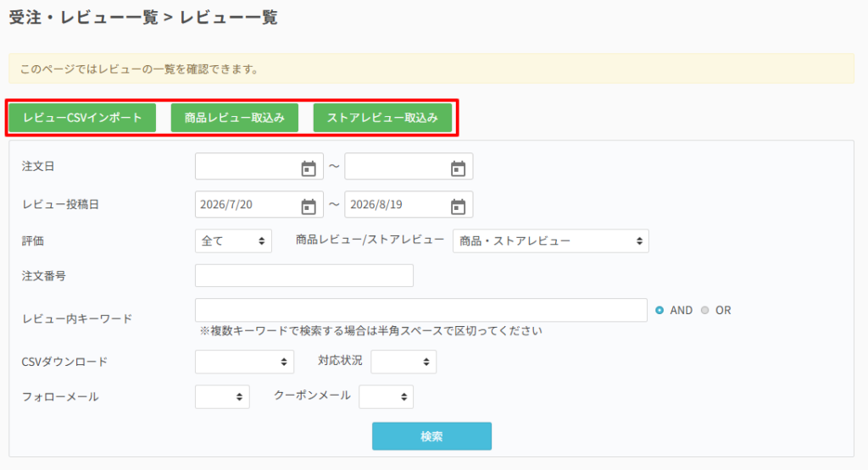
Task: Open the 評価 dropdown showing 全て
Action: pyautogui.click(x=233, y=241)
